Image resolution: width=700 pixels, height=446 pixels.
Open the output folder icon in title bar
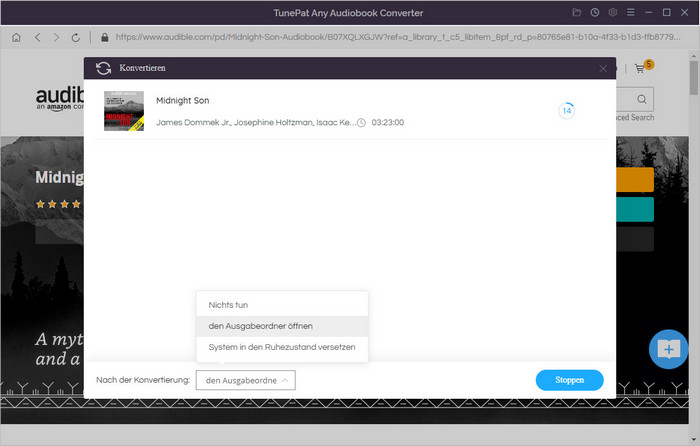pos(577,13)
